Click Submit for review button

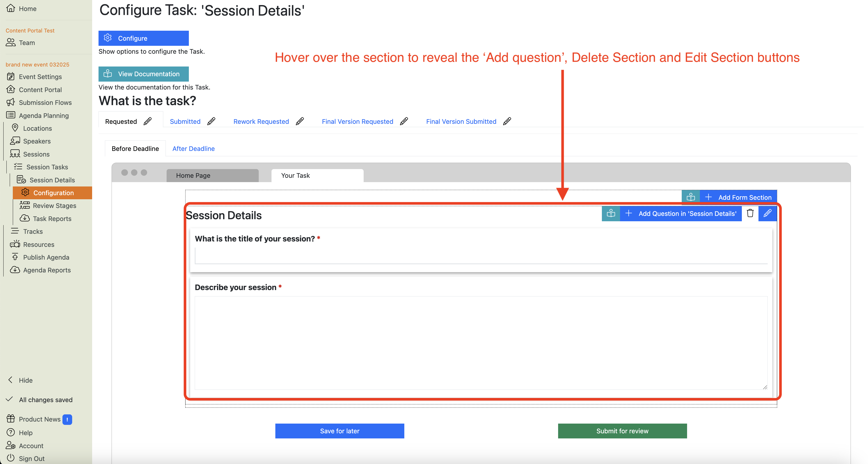622,431
